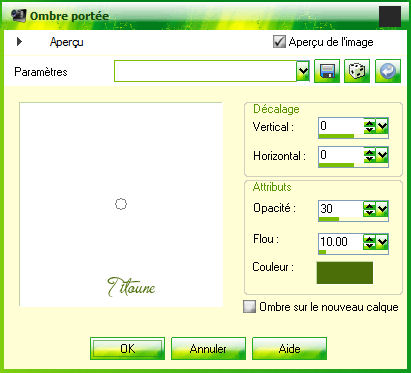
Task: Increase the Vertical offset with up arrow
Action: click(x=369, y=123)
